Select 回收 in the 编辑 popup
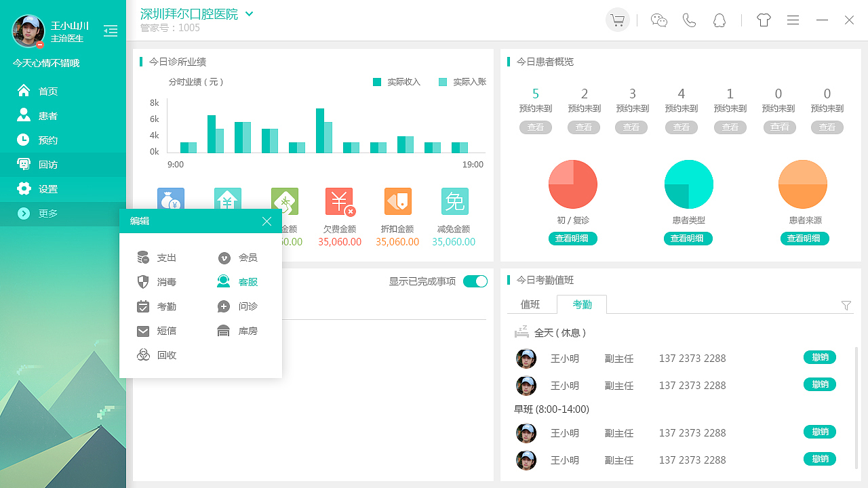The width and height of the screenshot is (868, 488). pyautogui.click(x=157, y=355)
